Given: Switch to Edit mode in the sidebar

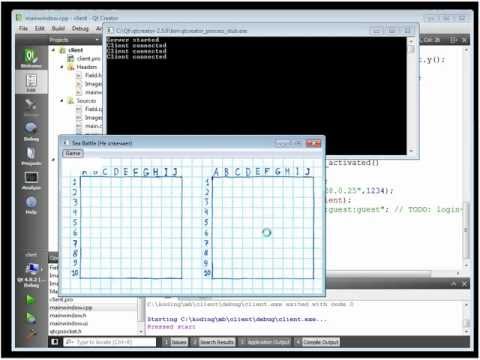Looking at the screenshot, I should tap(31, 82).
